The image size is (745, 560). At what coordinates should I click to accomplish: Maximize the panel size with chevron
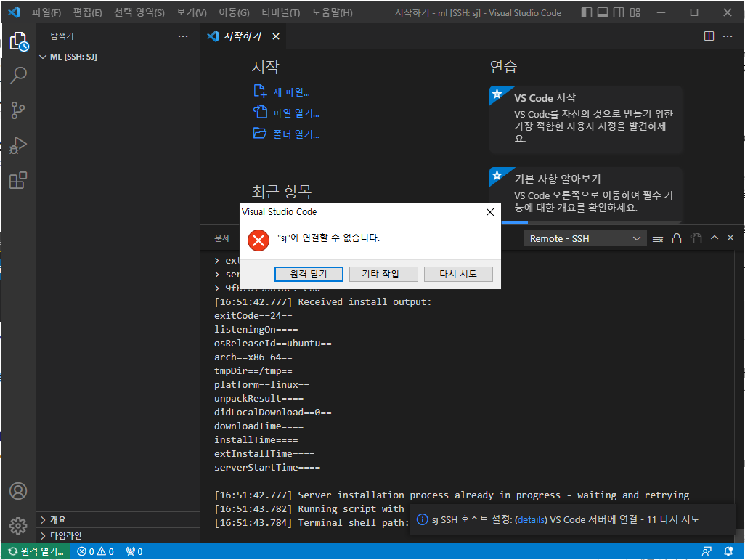(714, 238)
